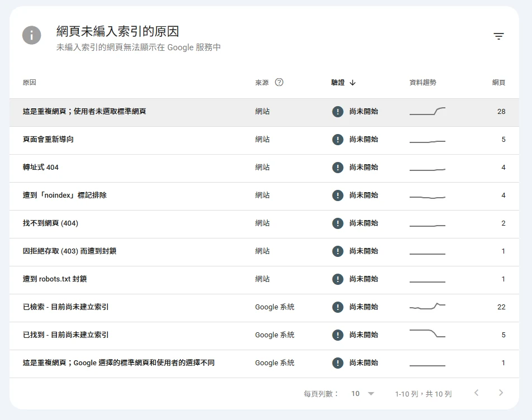Screen dimensions: 532x420
Task: Click trend sparkline in the 28-page row
Action: click(427, 111)
